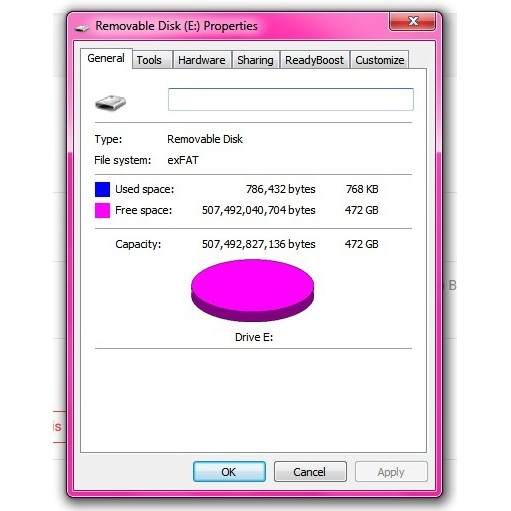
Task: Go to the Sharing tab
Action: (x=255, y=60)
